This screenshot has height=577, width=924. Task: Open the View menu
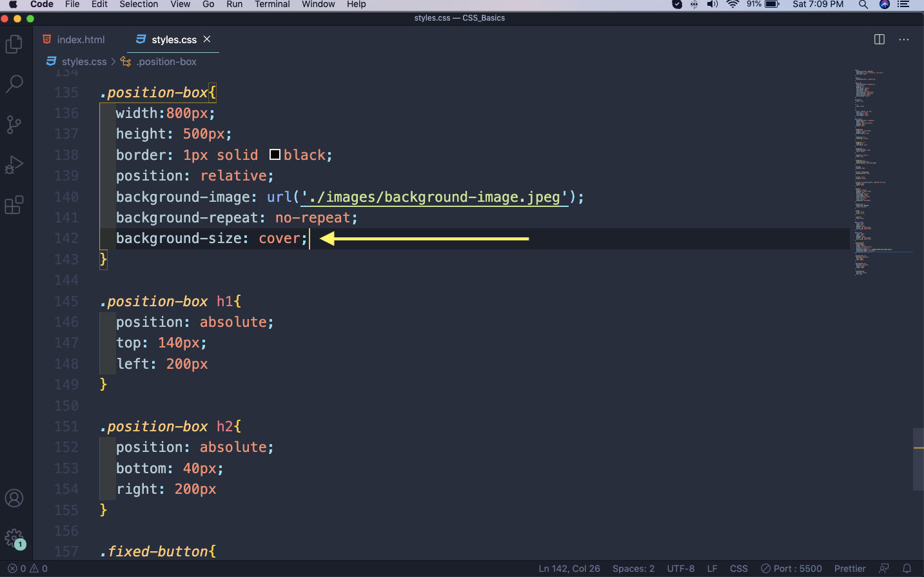[x=181, y=4]
